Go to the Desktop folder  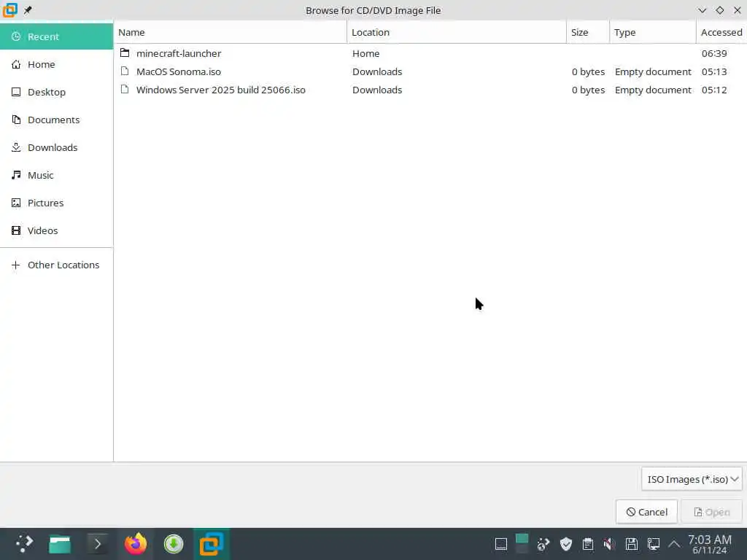(x=56, y=92)
